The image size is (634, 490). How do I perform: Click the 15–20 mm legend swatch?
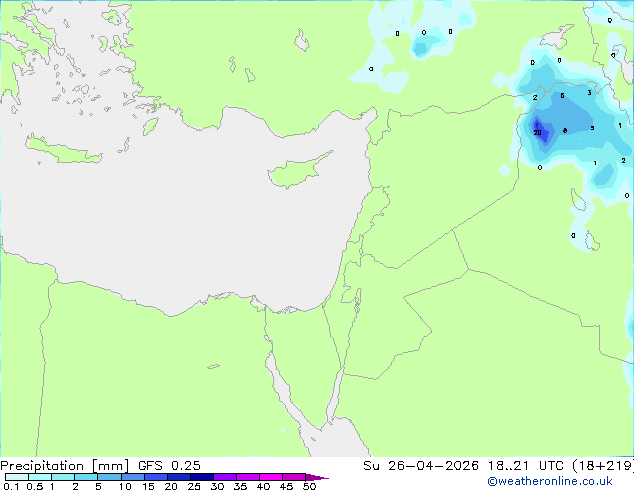point(156,477)
